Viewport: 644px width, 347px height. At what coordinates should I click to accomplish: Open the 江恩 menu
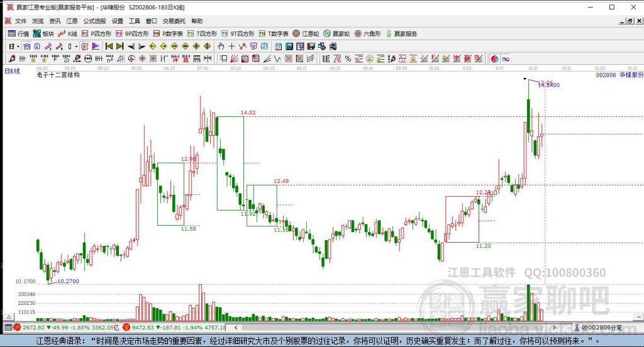(x=72, y=21)
